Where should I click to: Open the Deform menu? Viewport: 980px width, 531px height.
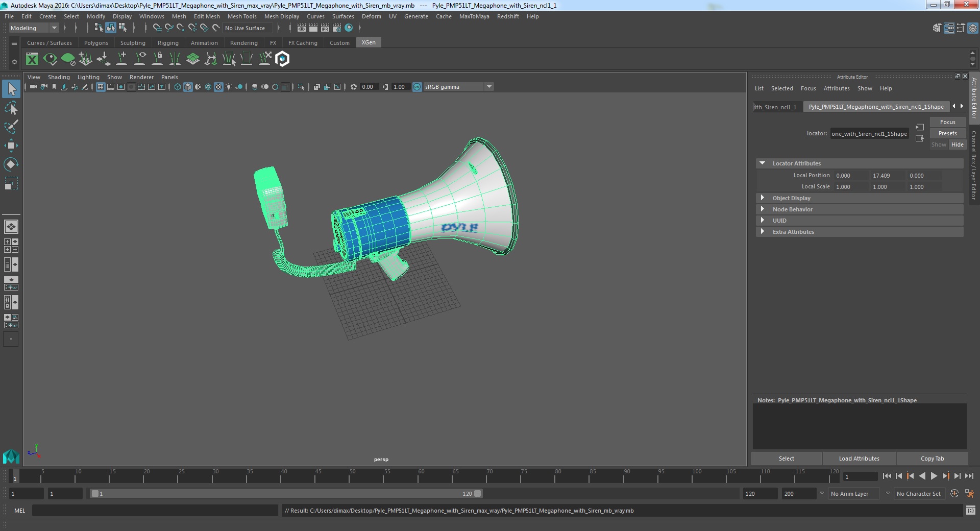pyautogui.click(x=371, y=16)
